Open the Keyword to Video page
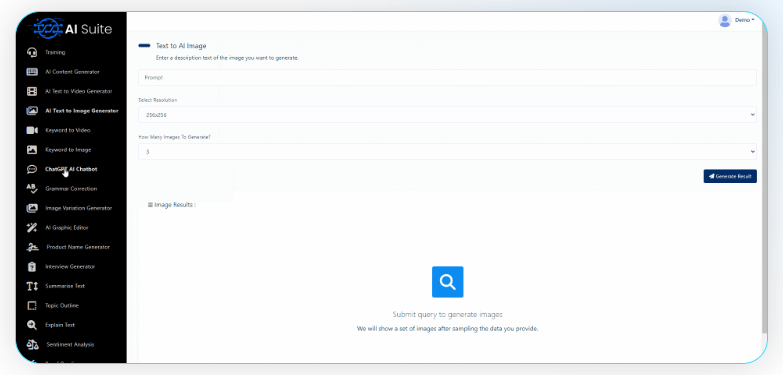 coord(67,130)
